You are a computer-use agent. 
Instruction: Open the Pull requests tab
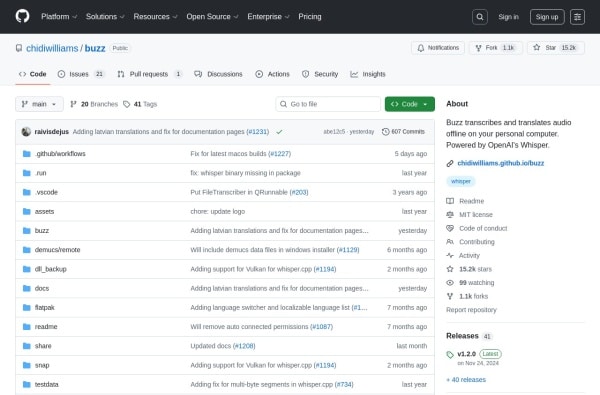point(150,74)
